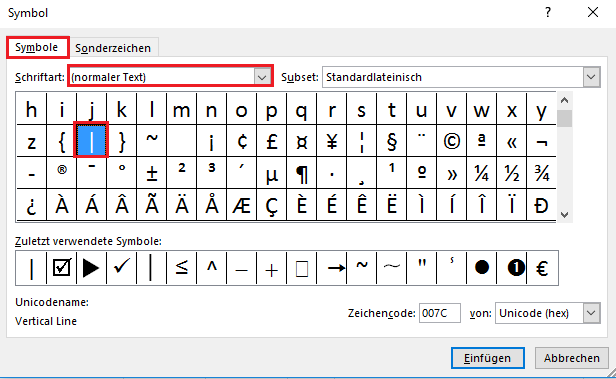
Task: Pick the closing curly brace }
Action: pyautogui.click(x=121, y=141)
